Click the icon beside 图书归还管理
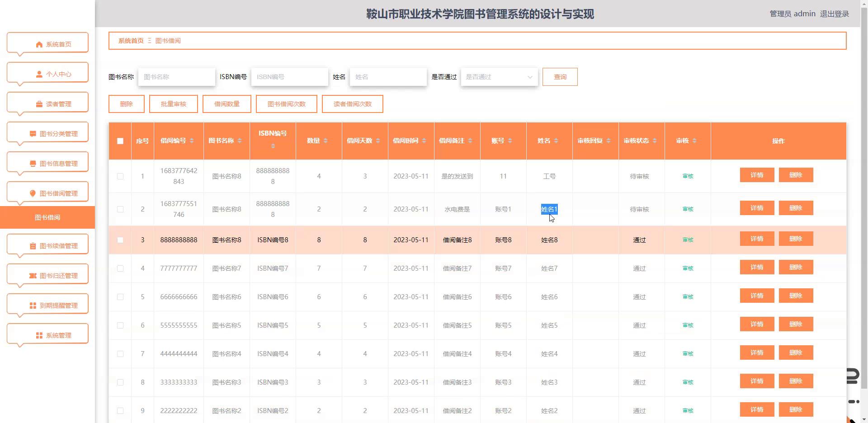 33,276
